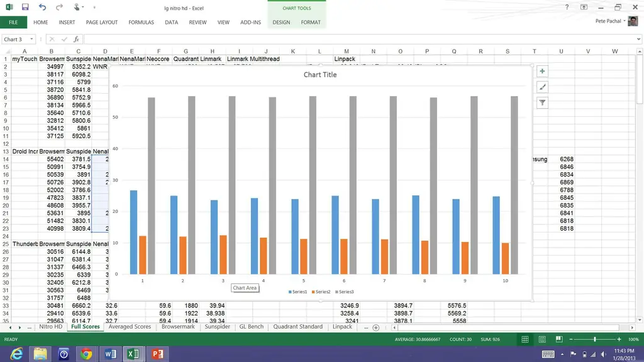
Task: Open Chart Styles paintbrush button
Action: [x=542, y=87]
